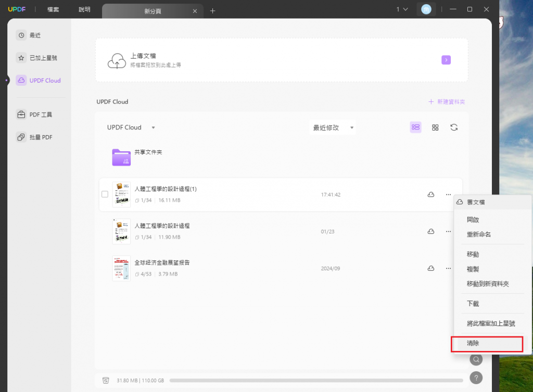The image size is (533, 392).
Task: Open the recycle bin icon
Action: pos(106,381)
